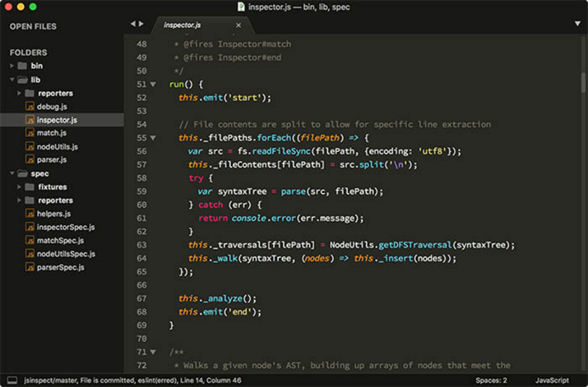Fold the comment block at line 71
The height and width of the screenshot is (387, 588).
(x=153, y=352)
